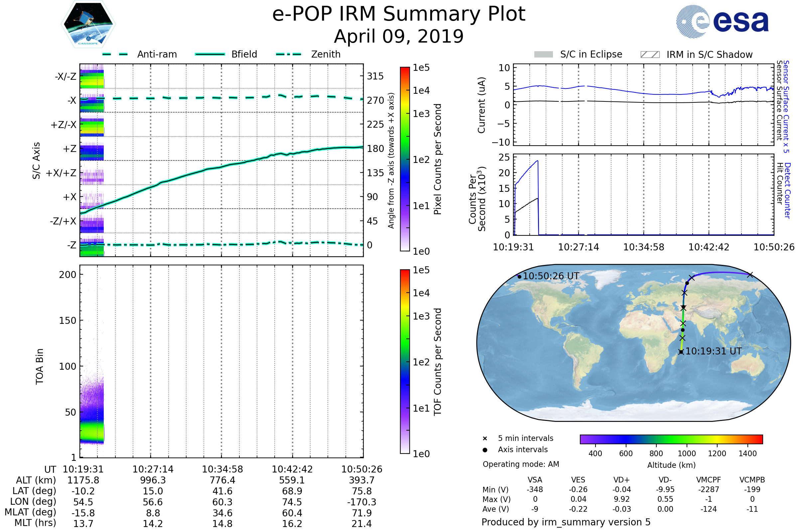The height and width of the screenshot is (532, 798).
Task: Click the Operating mode: AM text
Action: tap(521, 464)
